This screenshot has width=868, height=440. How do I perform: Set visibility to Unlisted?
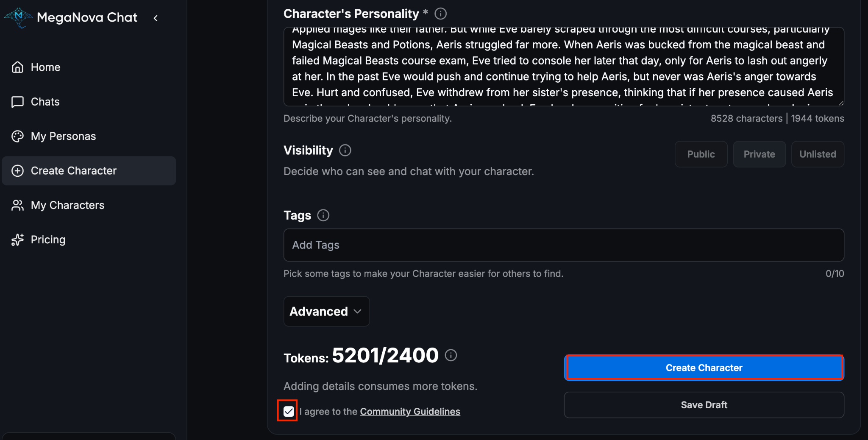817,154
